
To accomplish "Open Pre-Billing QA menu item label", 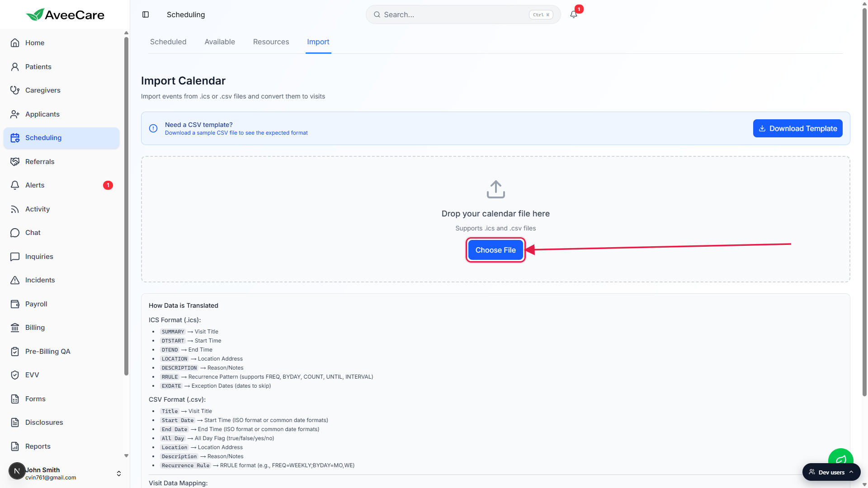I will [48, 352].
